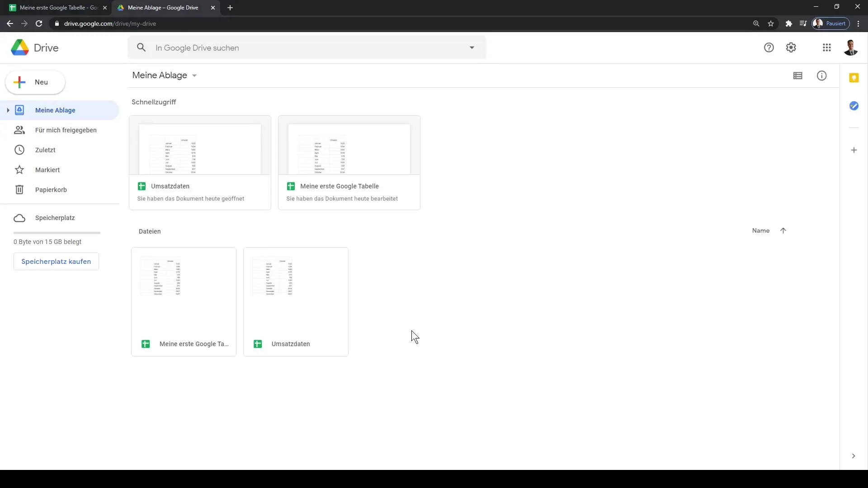The image size is (868, 488).
Task: Open Chrome three-dot menu
Action: [x=858, y=23]
